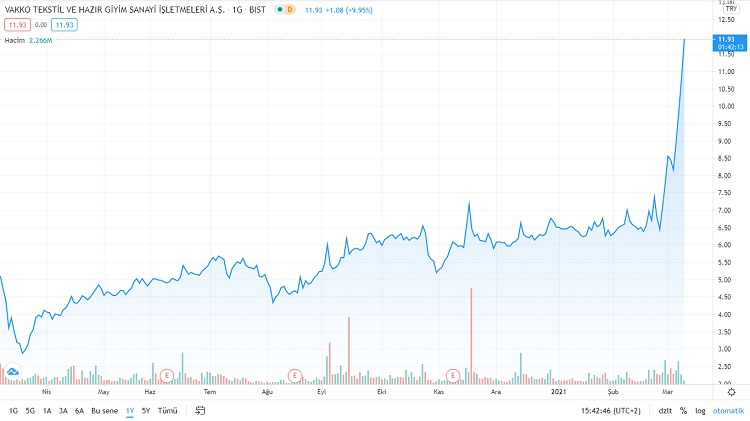The image size is (750, 421).
Task: Toggle log scale mode
Action: pos(700,411)
